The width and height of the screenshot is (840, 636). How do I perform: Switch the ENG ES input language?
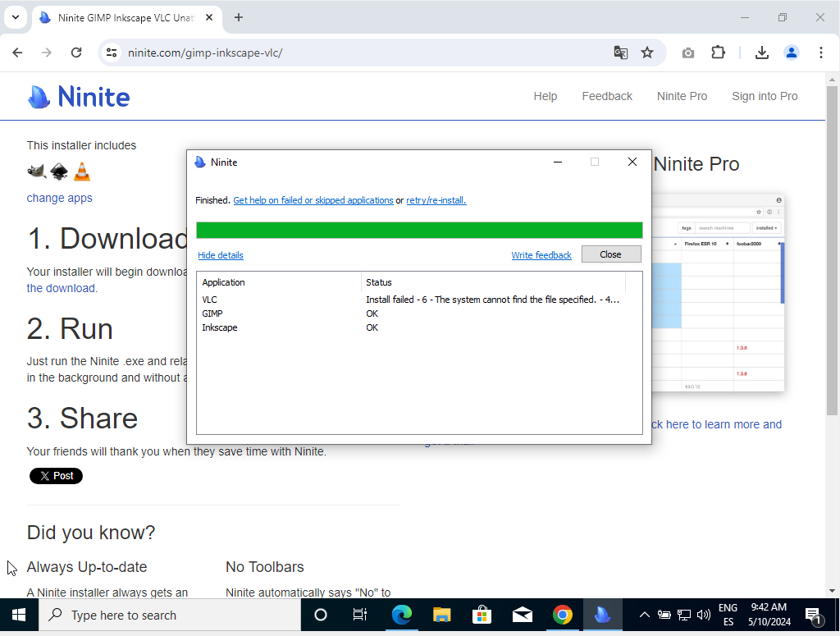point(728,615)
